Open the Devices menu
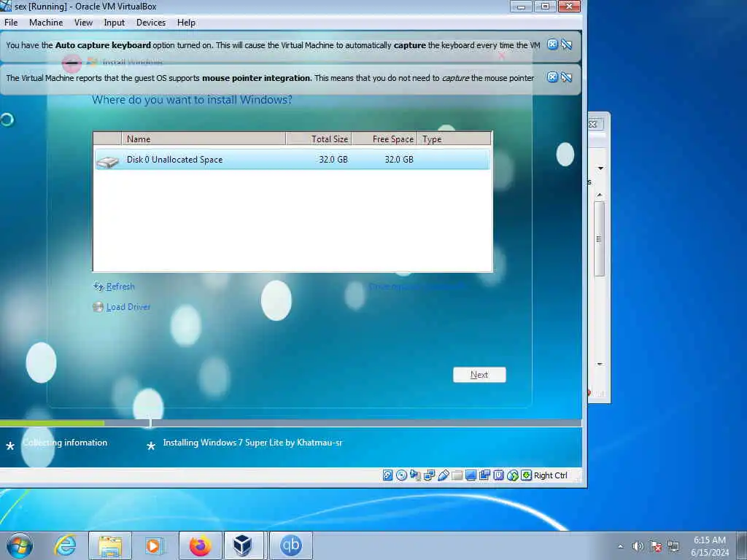 point(151,23)
